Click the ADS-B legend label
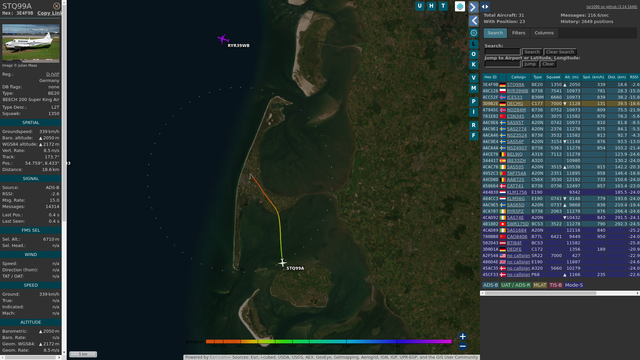 490,285
